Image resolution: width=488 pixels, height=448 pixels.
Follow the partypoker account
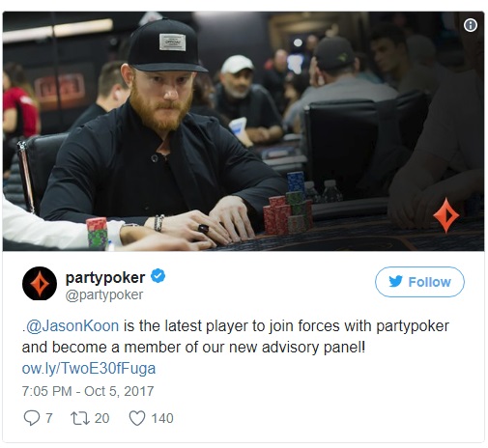[x=419, y=282]
